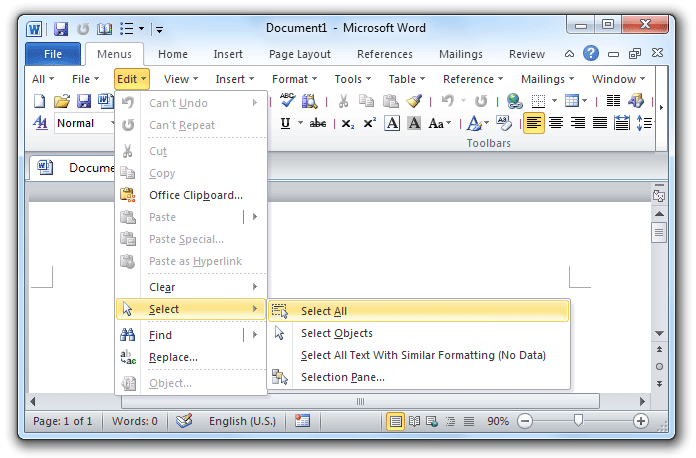Expand the Format menu dropdown
696x458 pixels.
[x=295, y=79]
